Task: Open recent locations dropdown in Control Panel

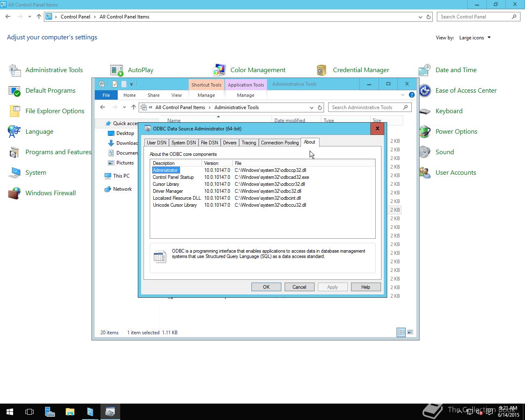Action: point(30,17)
